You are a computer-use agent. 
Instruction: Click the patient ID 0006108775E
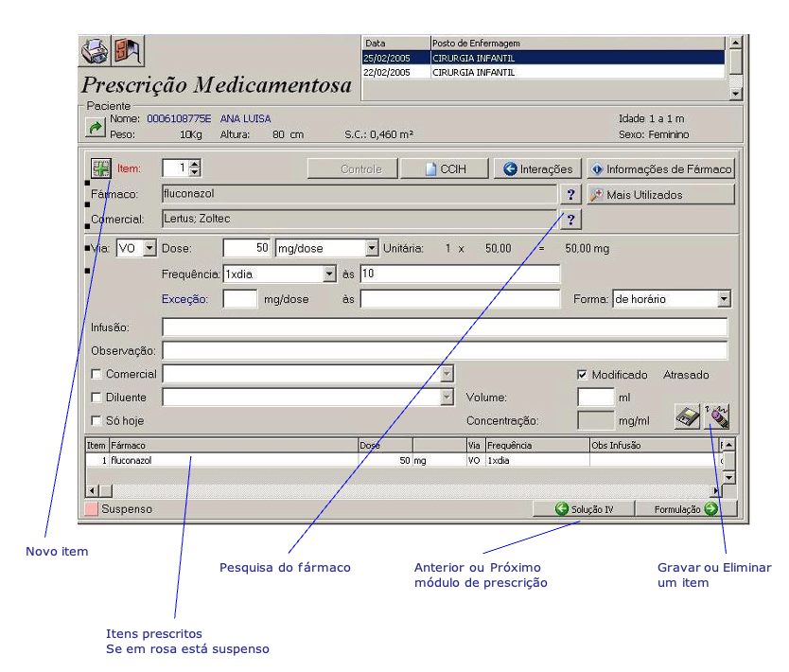pyautogui.click(x=179, y=119)
